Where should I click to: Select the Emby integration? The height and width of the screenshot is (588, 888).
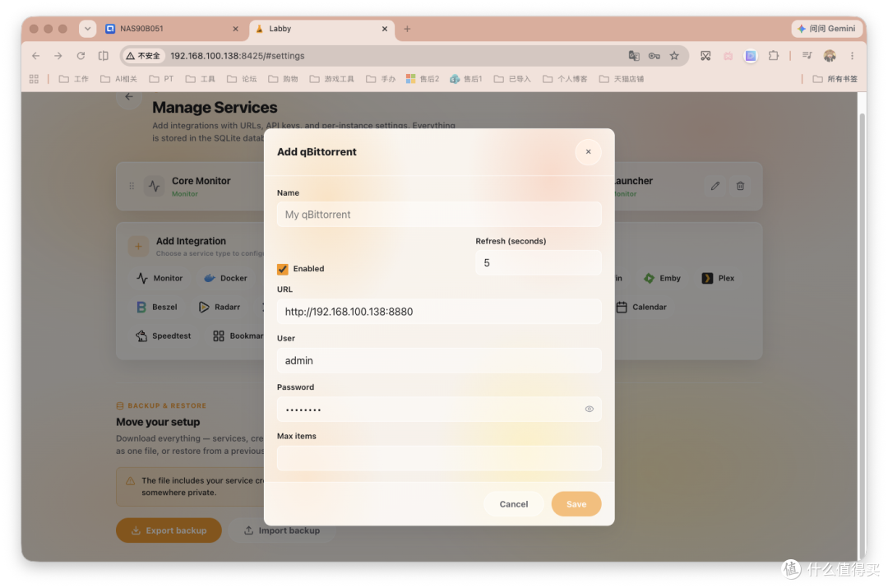(x=662, y=278)
